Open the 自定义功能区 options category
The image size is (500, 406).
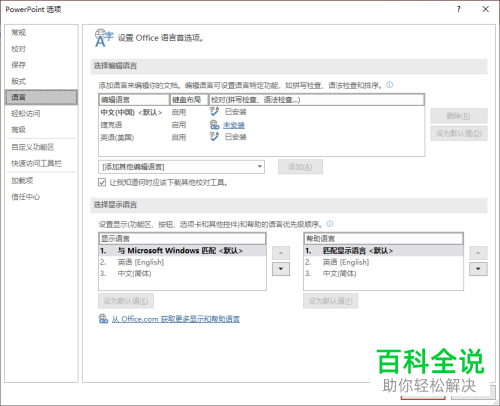point(41,147)
